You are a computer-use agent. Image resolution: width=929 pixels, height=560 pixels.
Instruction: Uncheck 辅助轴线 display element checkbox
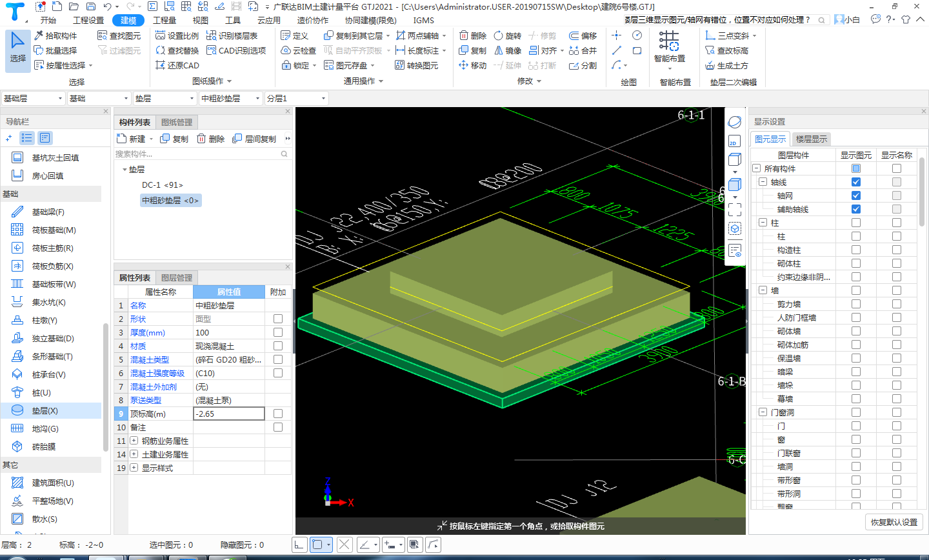[856, 209]
